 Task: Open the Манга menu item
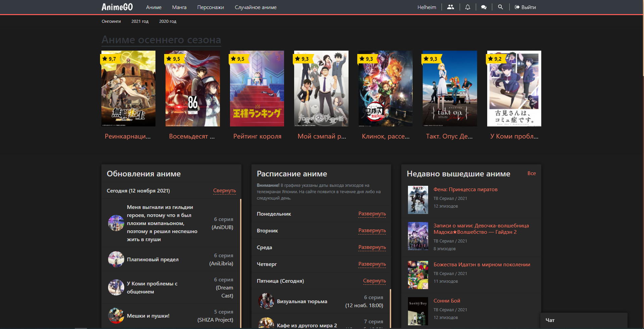pyautogui.click(x=179, y=7)
